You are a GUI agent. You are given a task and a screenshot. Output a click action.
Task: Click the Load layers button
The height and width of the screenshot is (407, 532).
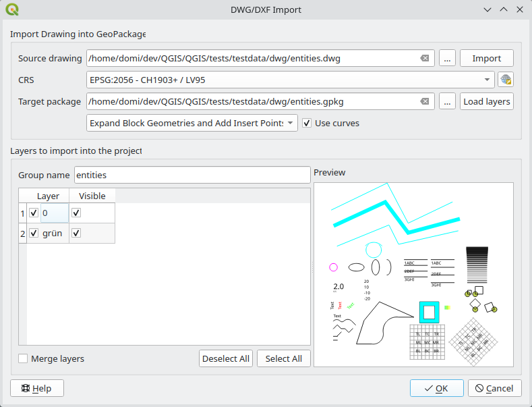point(486,102)
